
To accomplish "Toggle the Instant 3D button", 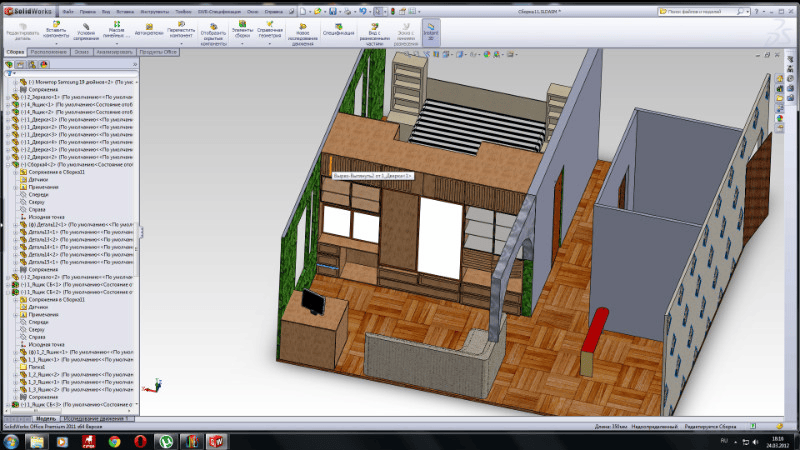I will click(431, 29).
